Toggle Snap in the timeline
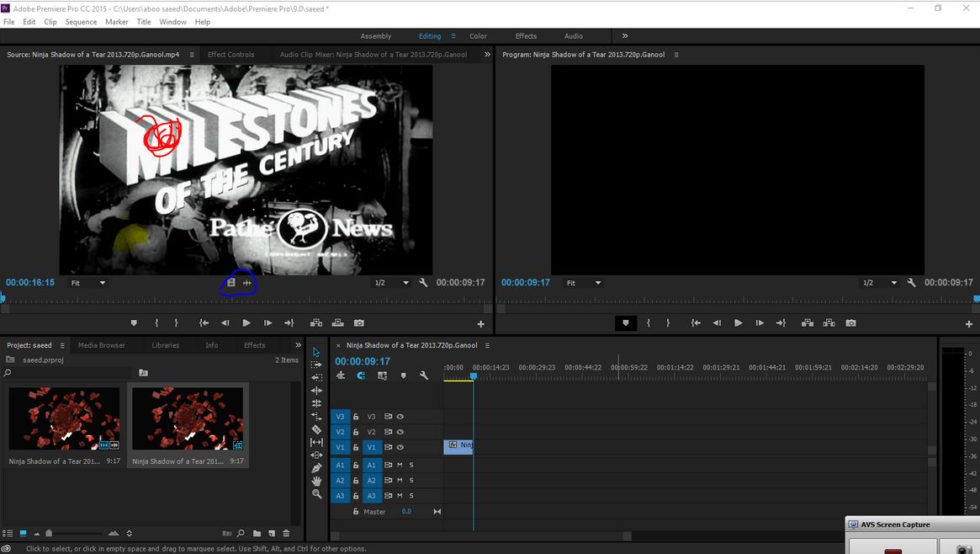Viewport: 980px width, 554px height. [x=361, y=376]
